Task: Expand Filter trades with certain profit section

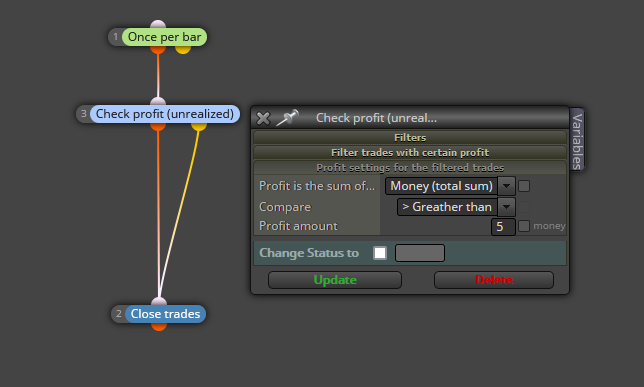Action: click(410, 152)
